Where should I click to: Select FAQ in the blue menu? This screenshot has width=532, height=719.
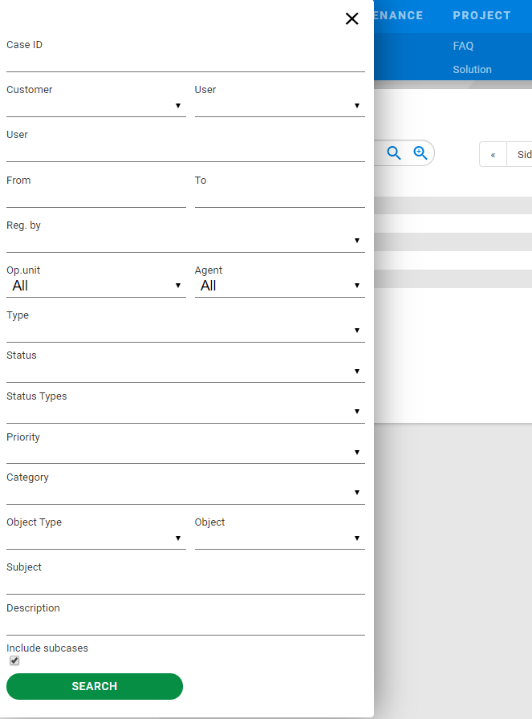(463, 46)
